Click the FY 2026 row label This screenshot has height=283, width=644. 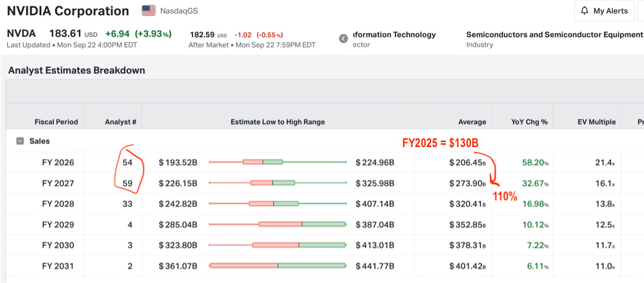(x=58, y=162)
